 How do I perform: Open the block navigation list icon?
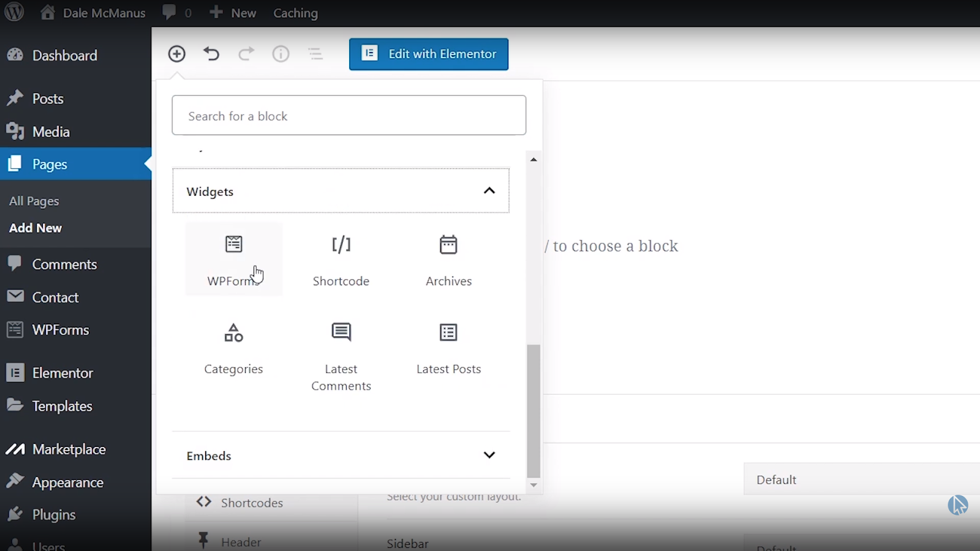315,54
